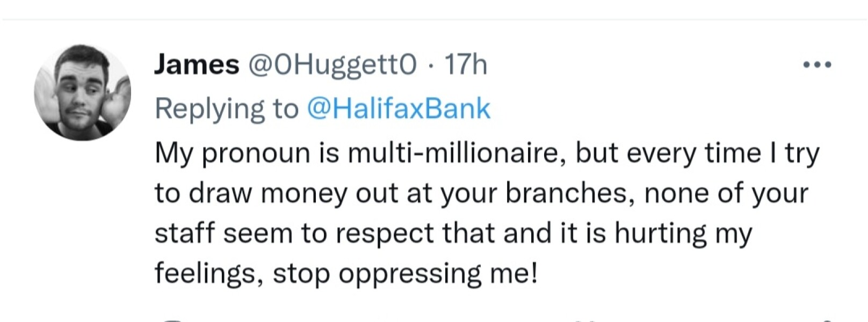Click the @0Huggett0 handle

pos(333,64)
